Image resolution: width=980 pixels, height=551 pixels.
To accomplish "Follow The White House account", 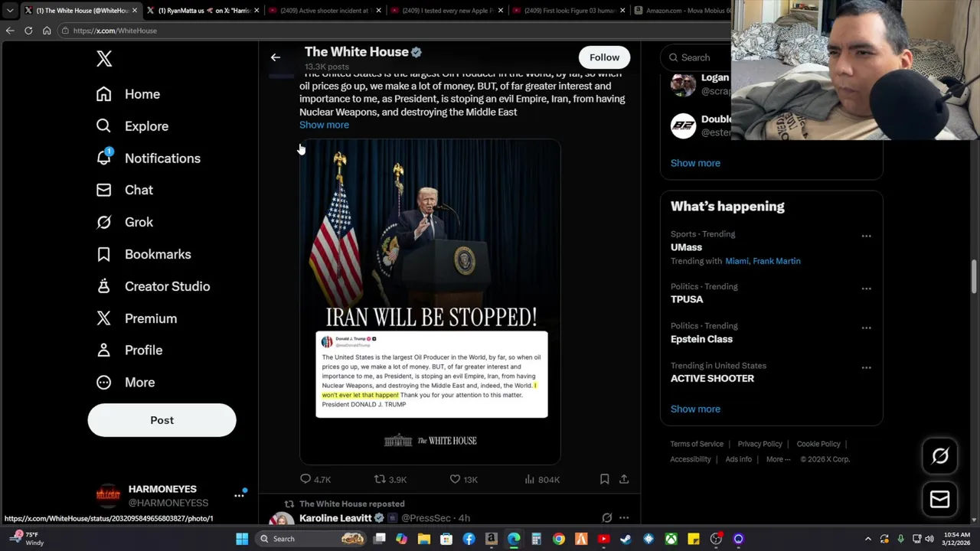I will [x=604, y=57].
